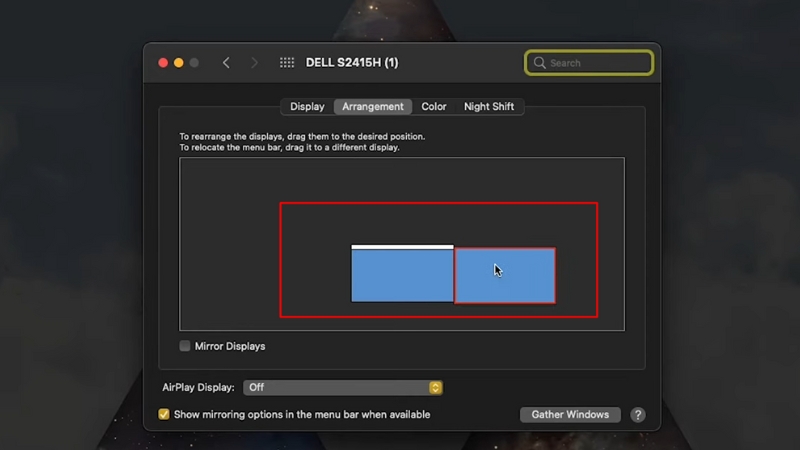
Task: Close the window with the red button
Action: [163, 63]
